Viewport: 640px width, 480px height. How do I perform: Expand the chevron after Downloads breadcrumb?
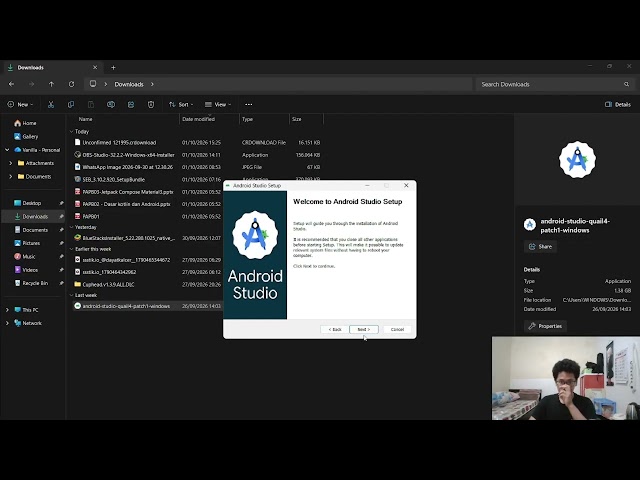[x=152, y=84]
